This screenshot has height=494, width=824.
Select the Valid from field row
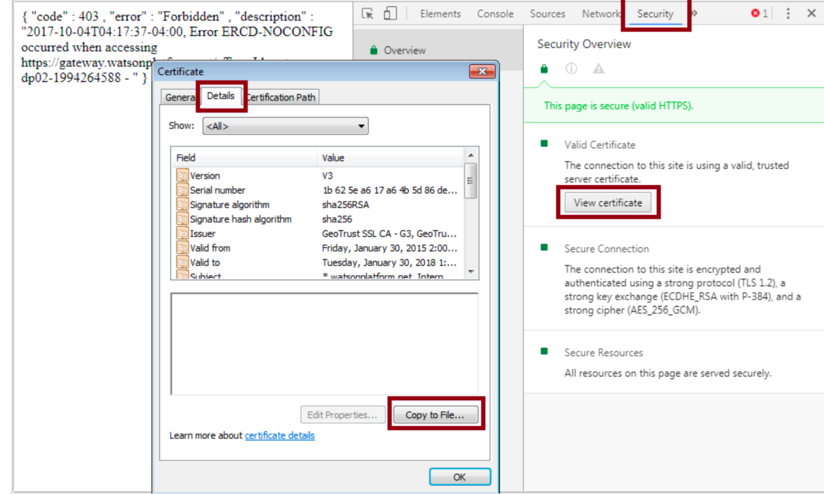tap(318, 248)
